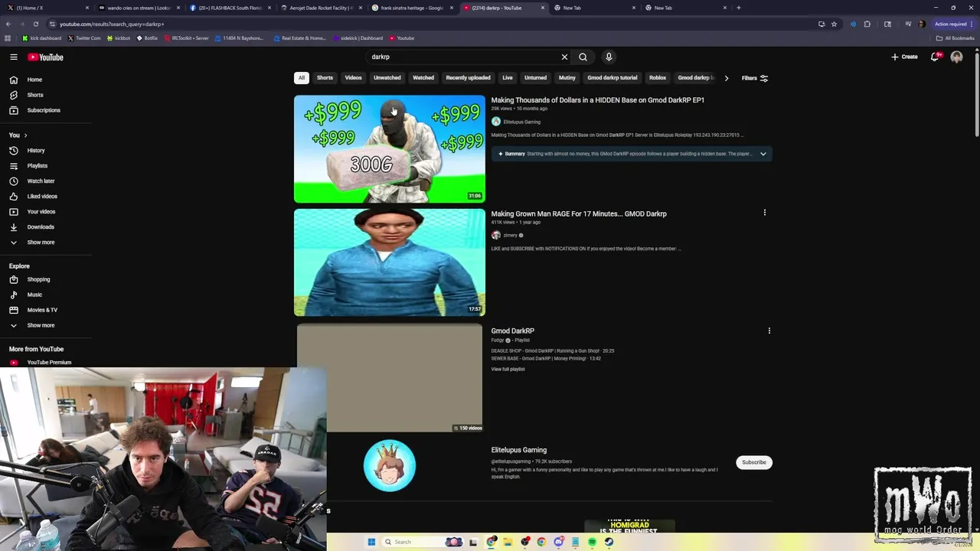Open File Explorer from the taskbar
Image resolution: width=980 pixels, height=551 pixels.
pyautogui.click(x=508, y=542)
